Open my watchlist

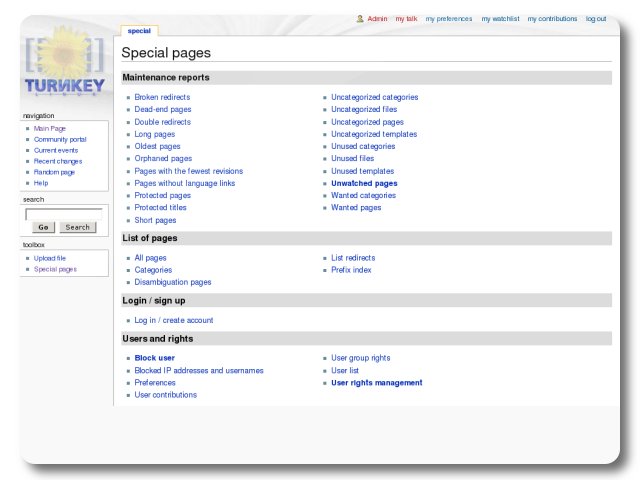[499, 19]
